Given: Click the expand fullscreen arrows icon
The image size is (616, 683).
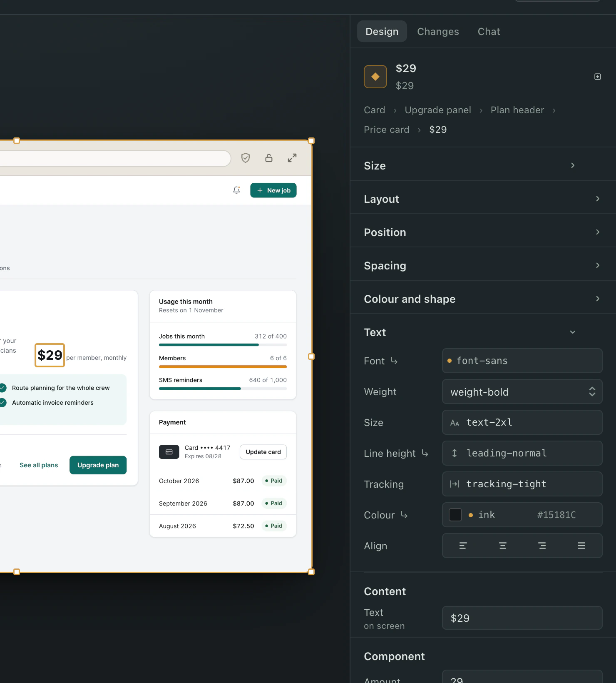Looking at the screenshot, I should click(292, 158).
